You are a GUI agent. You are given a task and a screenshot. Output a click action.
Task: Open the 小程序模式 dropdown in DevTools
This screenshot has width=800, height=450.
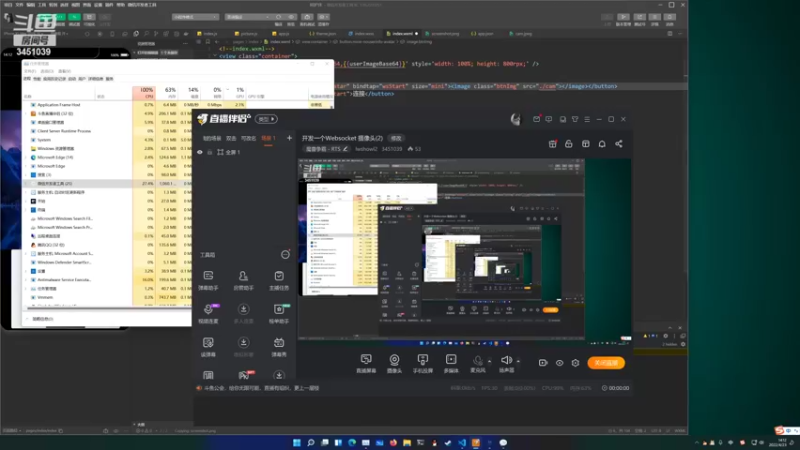[x=195, y=17]
